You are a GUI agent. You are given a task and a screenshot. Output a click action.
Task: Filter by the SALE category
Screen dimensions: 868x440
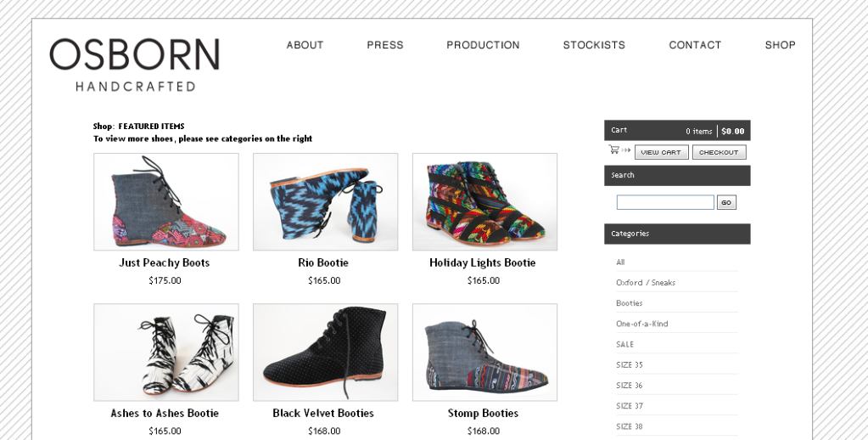click(625, 344)
